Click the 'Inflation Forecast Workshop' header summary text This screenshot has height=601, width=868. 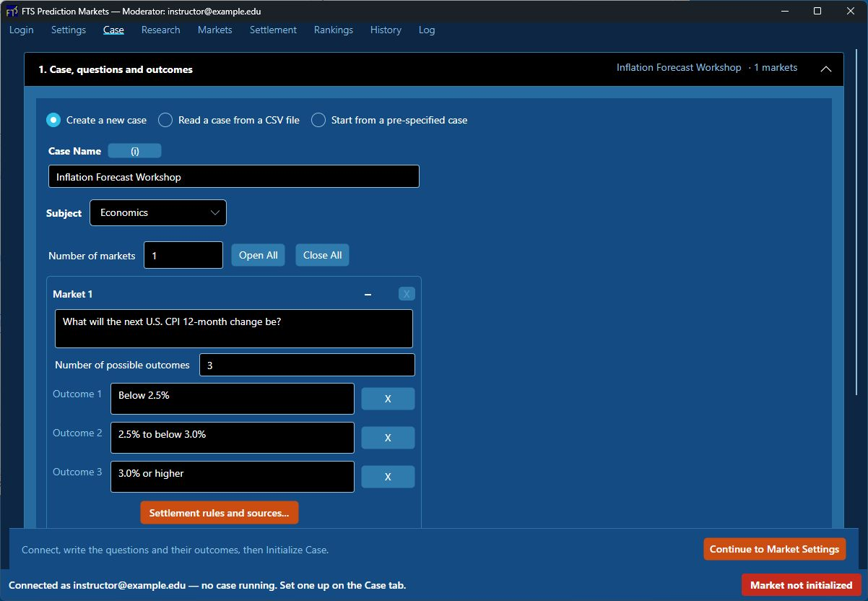(x=679, y=67)
